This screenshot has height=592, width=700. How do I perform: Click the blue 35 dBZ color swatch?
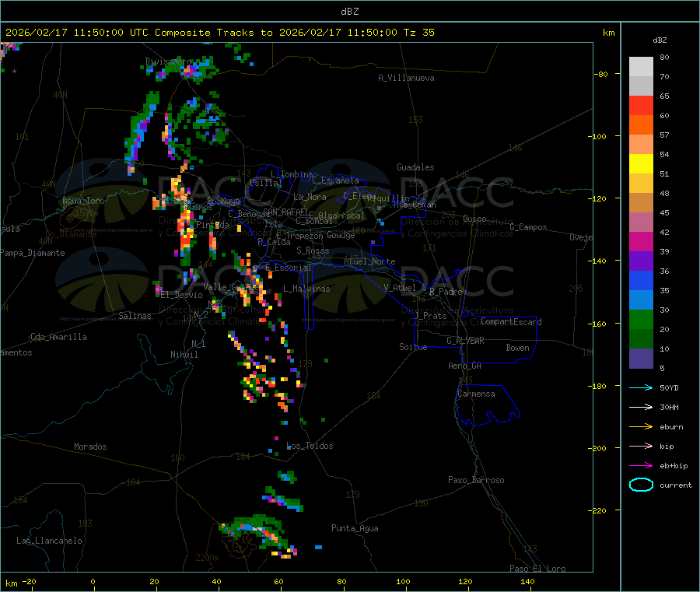pyautogui.click(x=641, y=280)
